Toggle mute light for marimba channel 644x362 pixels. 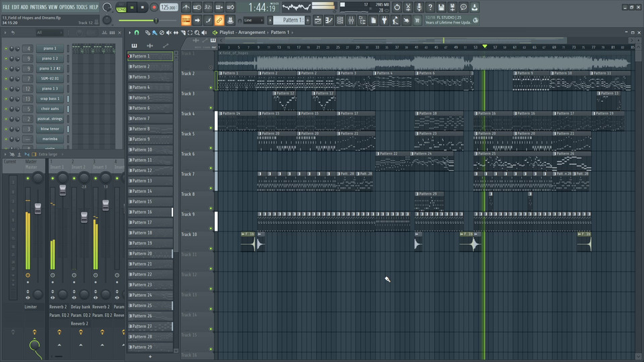[6, 139]
